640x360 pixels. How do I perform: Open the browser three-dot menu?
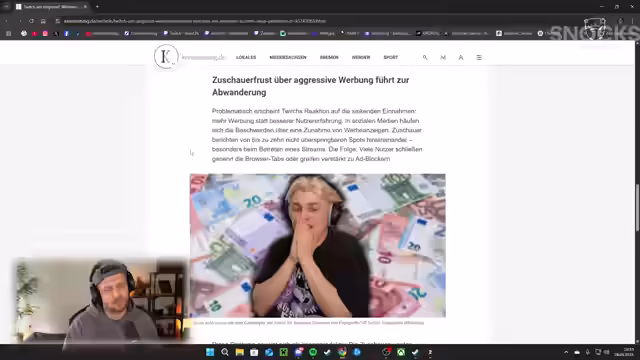click(632, 21)
